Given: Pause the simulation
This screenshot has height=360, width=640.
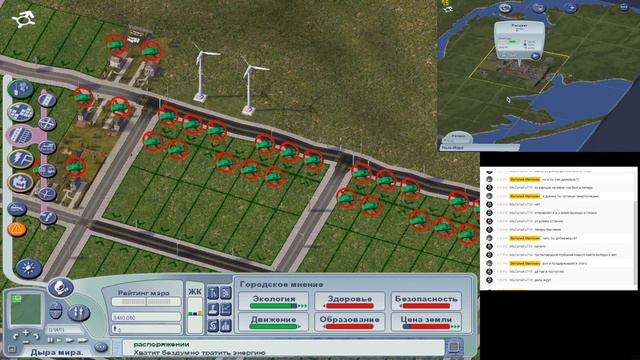Looking at the screenshot, I should 50,340.
